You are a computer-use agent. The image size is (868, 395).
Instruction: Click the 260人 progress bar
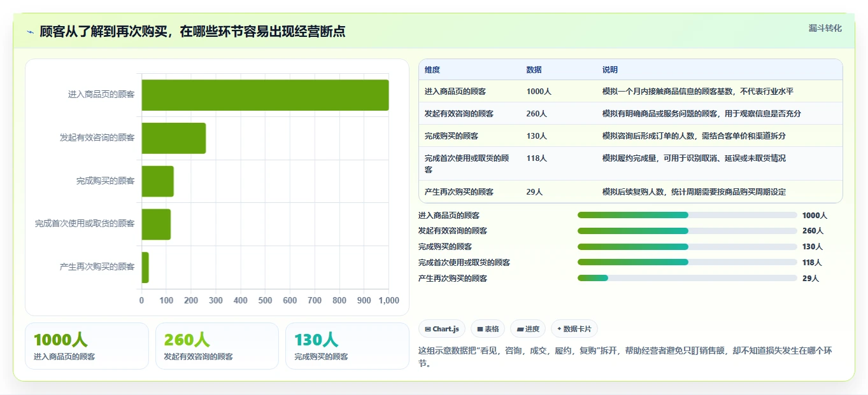(687, 231)
